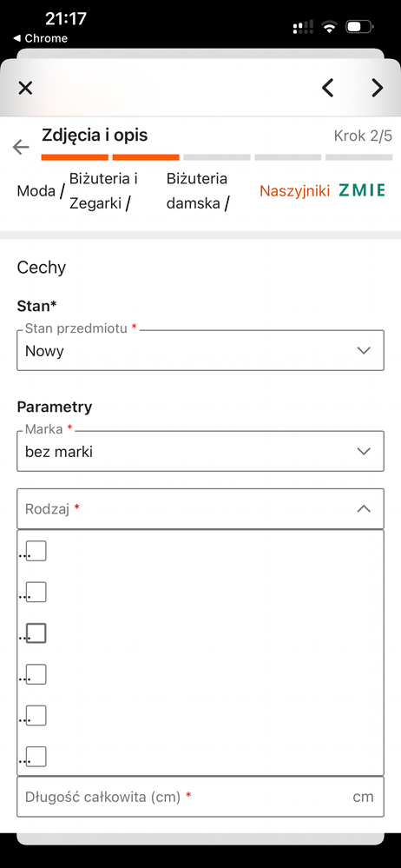This screenshot has height=868, width=401.
Task: Go to the previous page with the left chevron
Action: pos(328,88)
